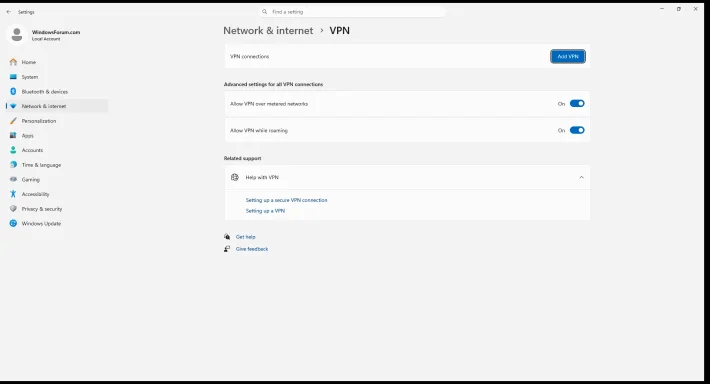Click the WindowsForum.com account name
Viewport: 710px width, 384px height.
[x=56, y=32]
